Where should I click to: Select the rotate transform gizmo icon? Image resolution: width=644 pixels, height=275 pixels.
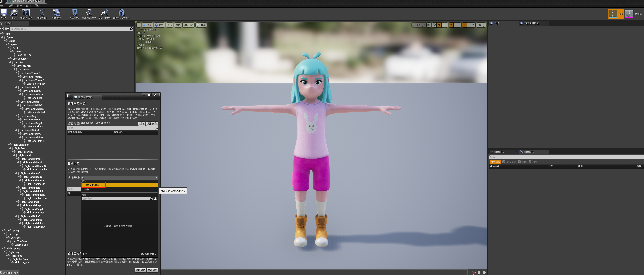click(418, 25)
